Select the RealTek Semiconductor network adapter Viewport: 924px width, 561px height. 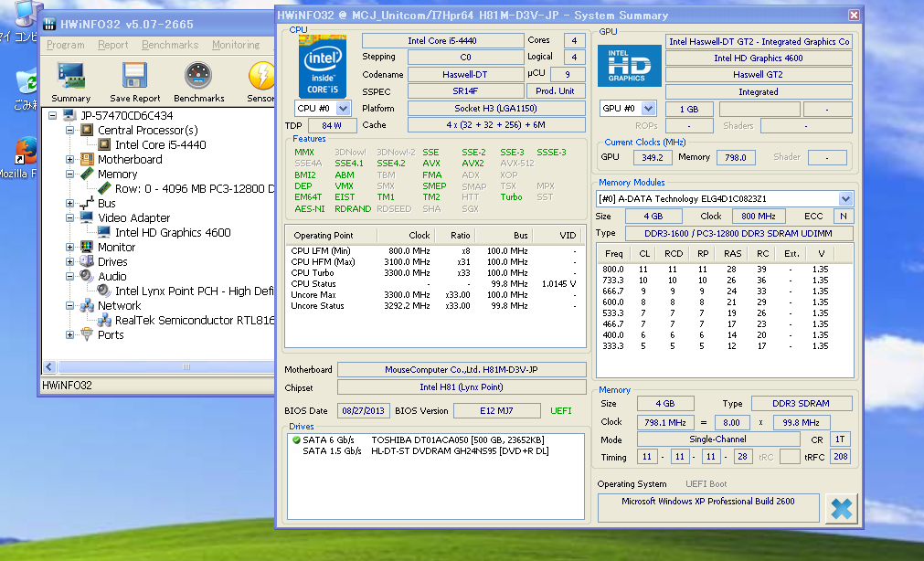tap(194, 320)
